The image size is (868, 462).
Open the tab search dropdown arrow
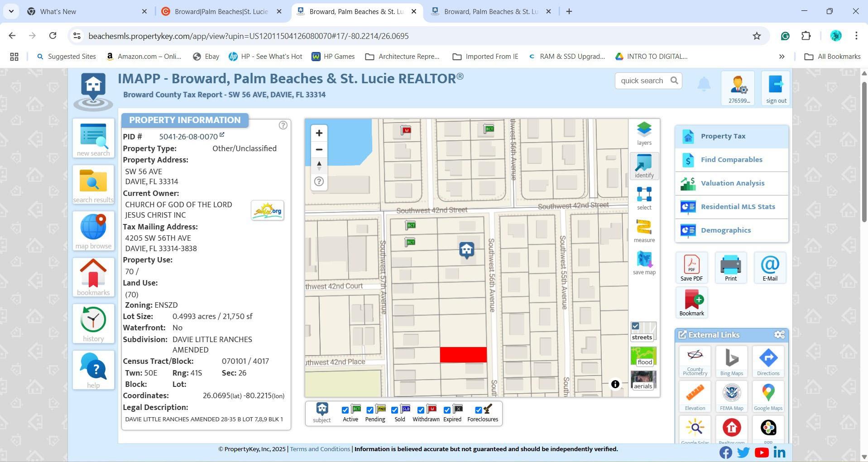pos(11,11)
